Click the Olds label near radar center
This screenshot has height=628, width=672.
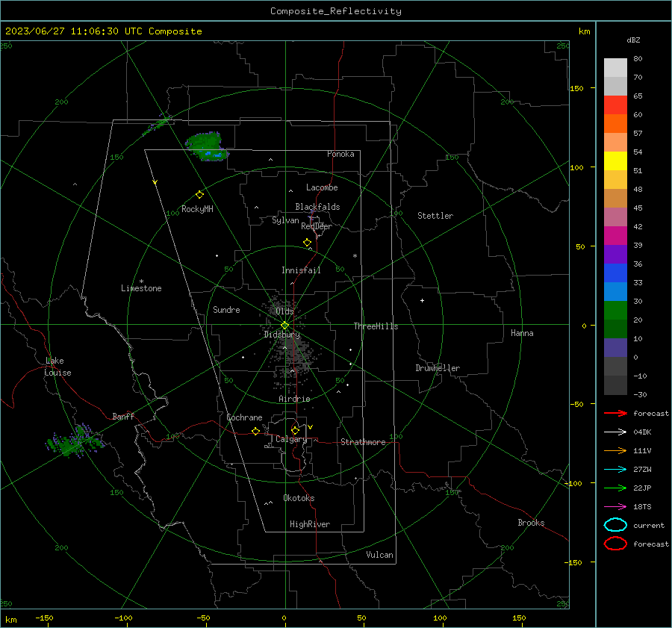click(284, 311)
